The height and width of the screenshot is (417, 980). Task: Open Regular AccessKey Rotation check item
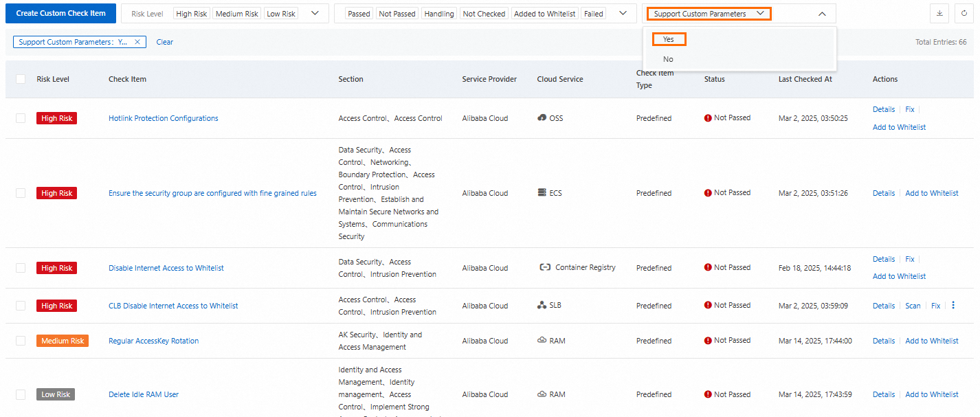(154, 341)
